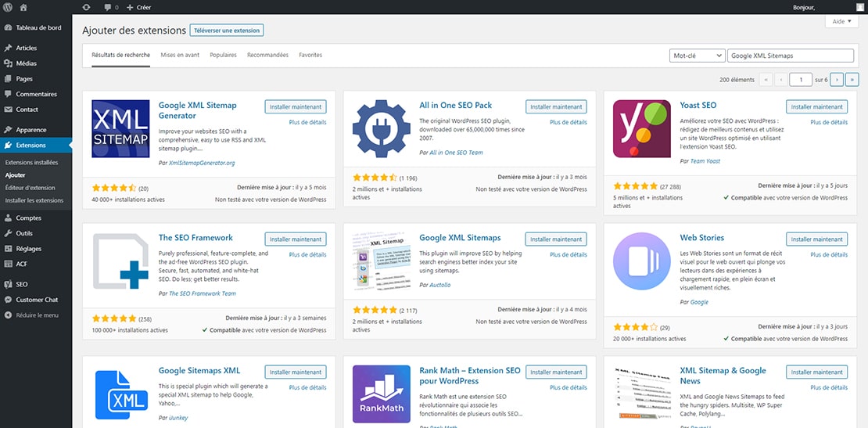Select the Résultats de recherche tab
Screen dimensions: 868x428
[x=120, y=55]
